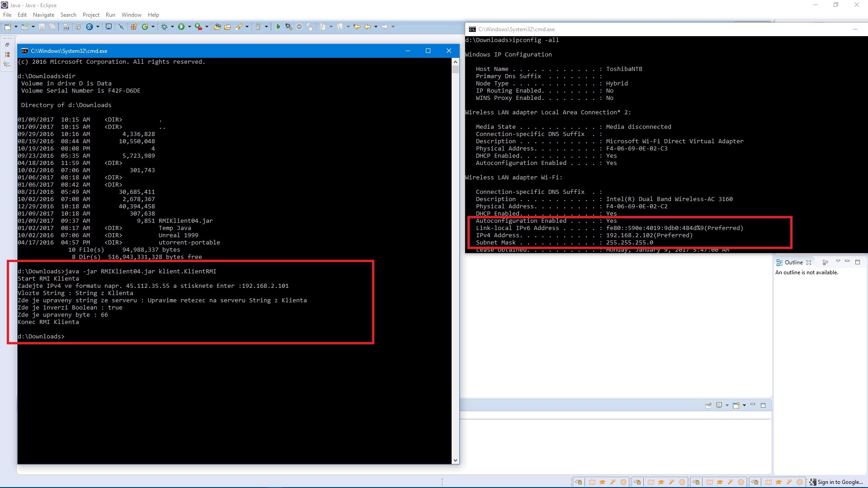
Task: Launch the External Tools icon with the red arrow
Action: tap(198, 27)
